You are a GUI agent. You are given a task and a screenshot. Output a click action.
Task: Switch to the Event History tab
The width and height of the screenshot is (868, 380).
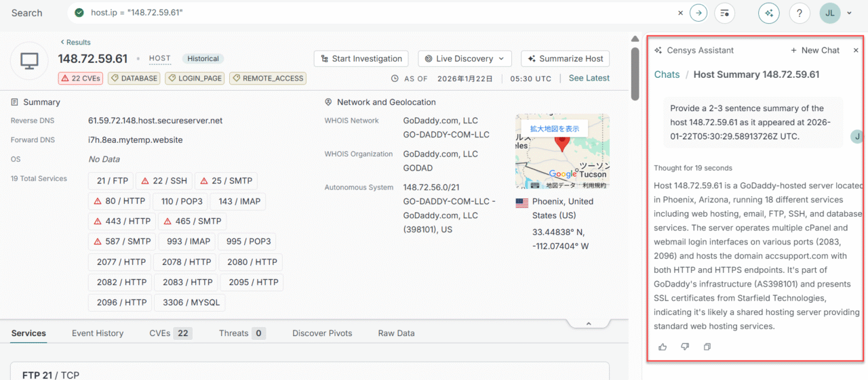tap(98, 333)
